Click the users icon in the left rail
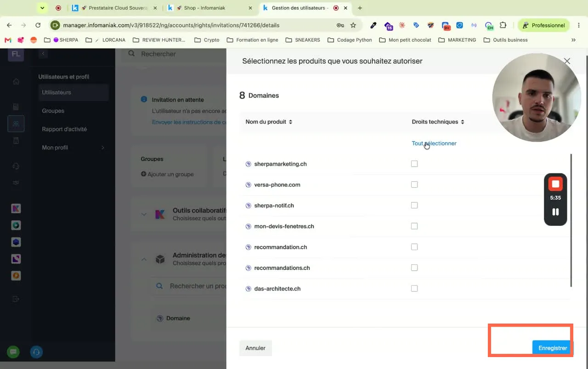Viewport: 588px width, 369px height. [16, 124]
